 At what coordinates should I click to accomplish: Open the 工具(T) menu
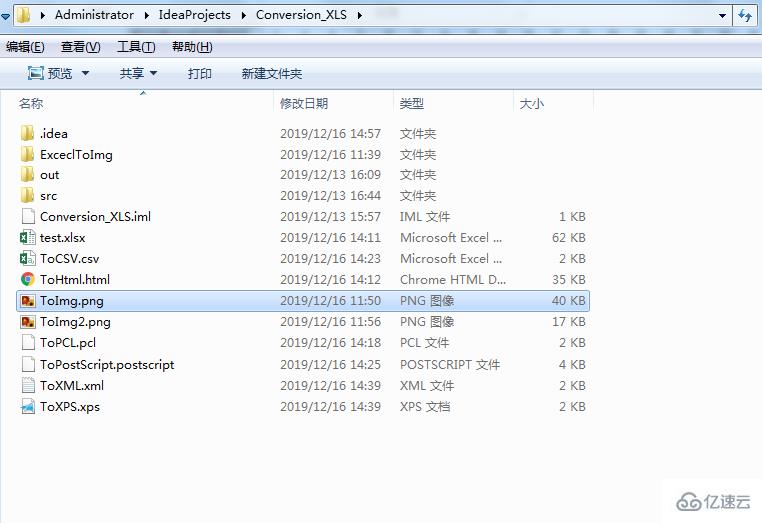[136, 47]
